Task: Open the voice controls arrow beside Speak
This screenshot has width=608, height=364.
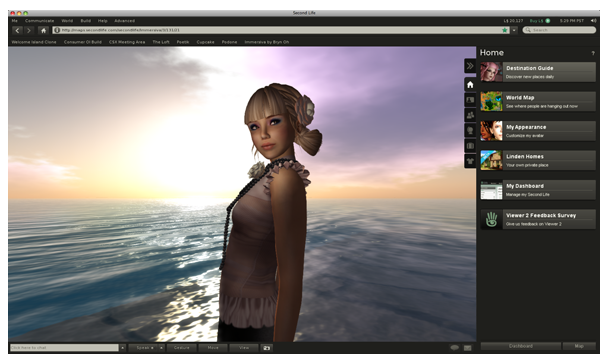Action: tap(161, 348)
